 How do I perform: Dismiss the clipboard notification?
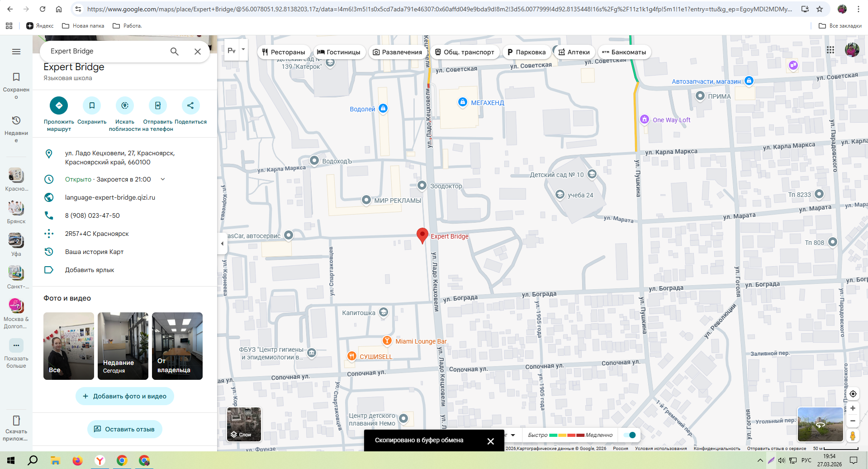(491, 441)
